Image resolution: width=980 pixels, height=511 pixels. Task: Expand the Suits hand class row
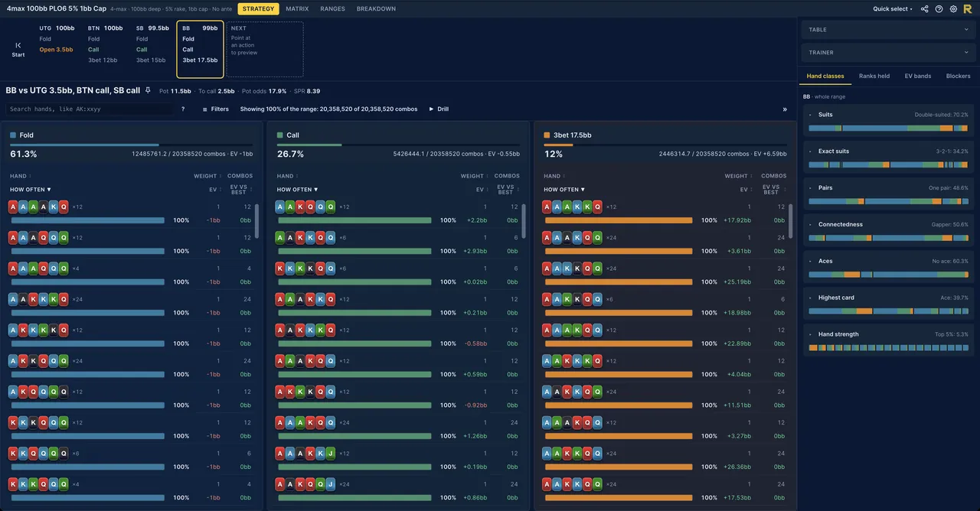point(889,122)
